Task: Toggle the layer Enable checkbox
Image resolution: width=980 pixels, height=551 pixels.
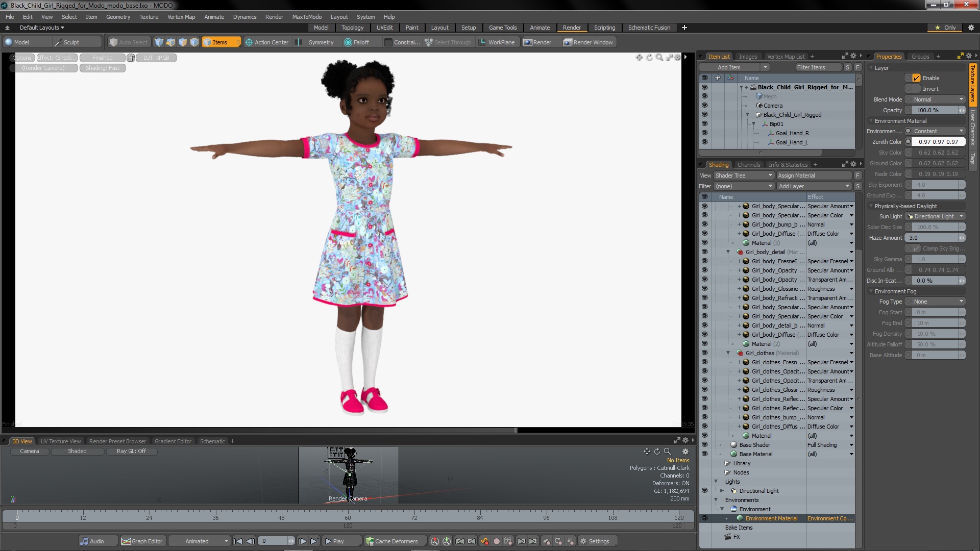Action: click(x=917, y=78)
